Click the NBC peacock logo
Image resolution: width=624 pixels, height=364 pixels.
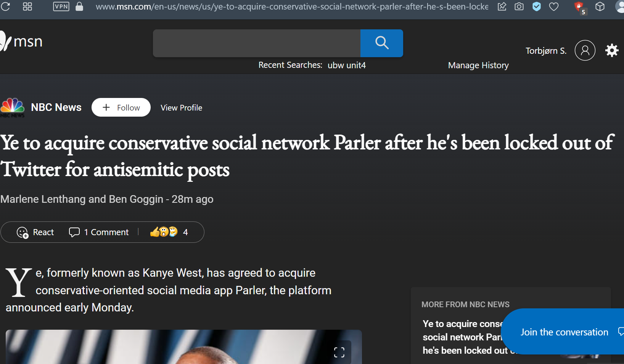pyautogui.click(x=13, y=107)
